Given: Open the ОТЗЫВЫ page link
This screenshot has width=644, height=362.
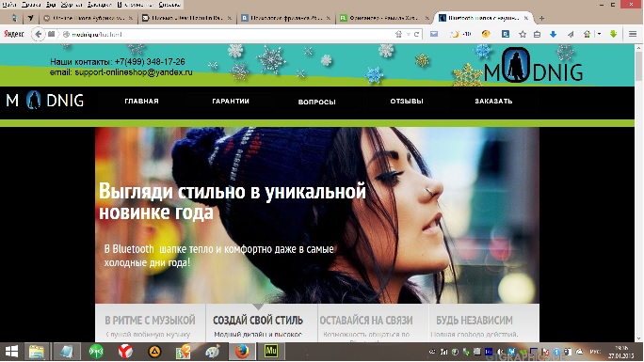Looking at the screenshot, I should [x=407, y=102].
